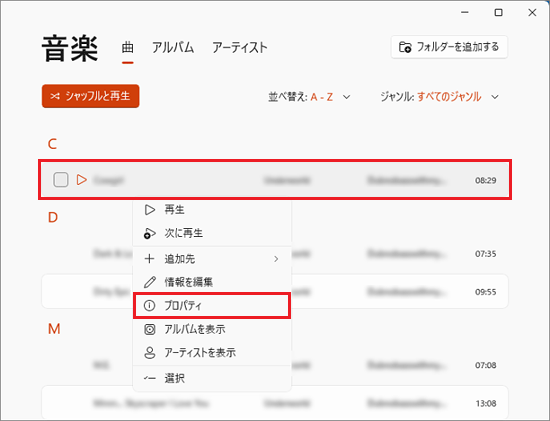Click the select checkmark icon beside 選択
The image size is (550, 421).
point(149,378)
